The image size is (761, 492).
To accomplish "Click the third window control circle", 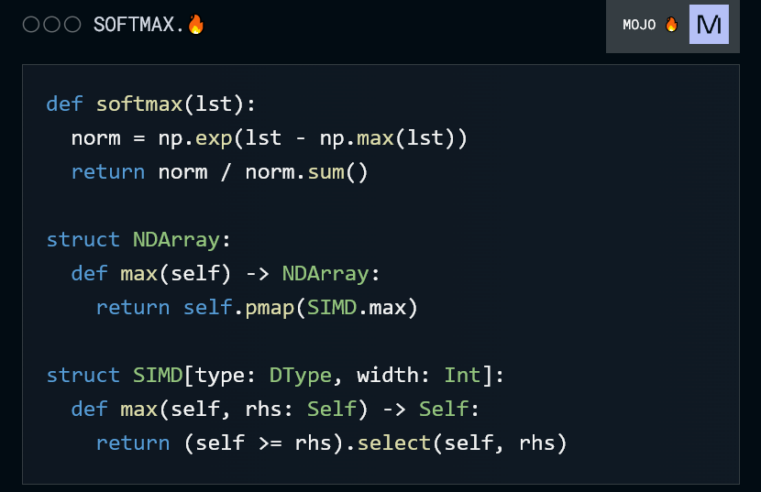I will point(73,24).
